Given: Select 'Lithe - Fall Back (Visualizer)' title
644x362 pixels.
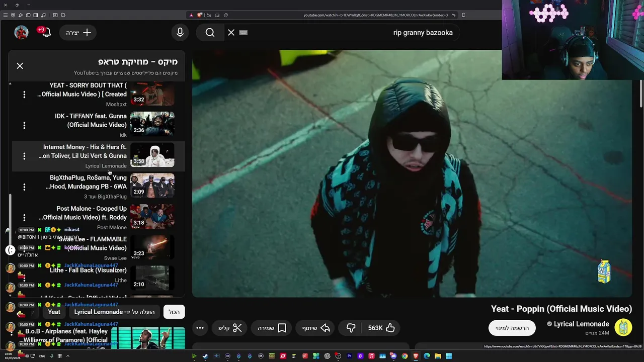Looking at the screenshot, I should pyautogui.click(x=88, y=270).
